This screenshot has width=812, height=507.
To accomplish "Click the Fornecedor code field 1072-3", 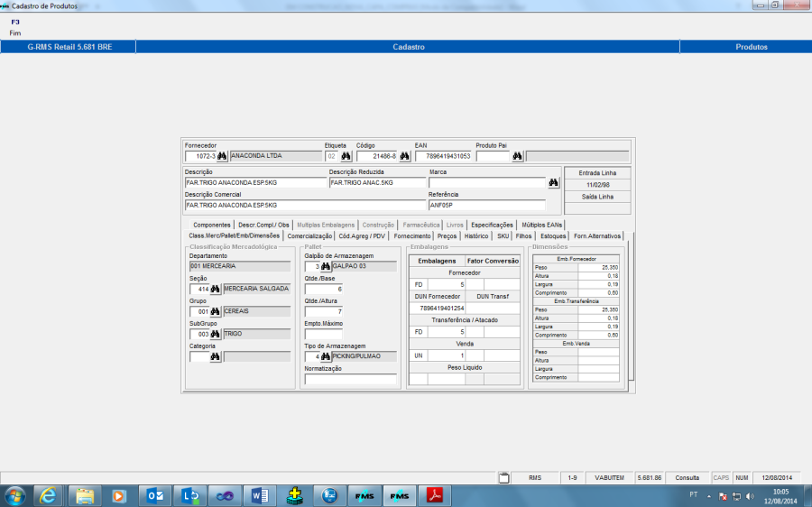I will click(x=200, y=156).
